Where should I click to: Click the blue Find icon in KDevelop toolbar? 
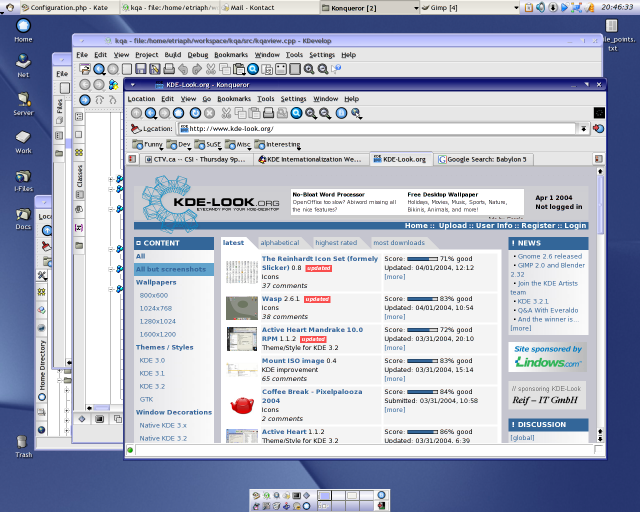[x=253, y=69]
